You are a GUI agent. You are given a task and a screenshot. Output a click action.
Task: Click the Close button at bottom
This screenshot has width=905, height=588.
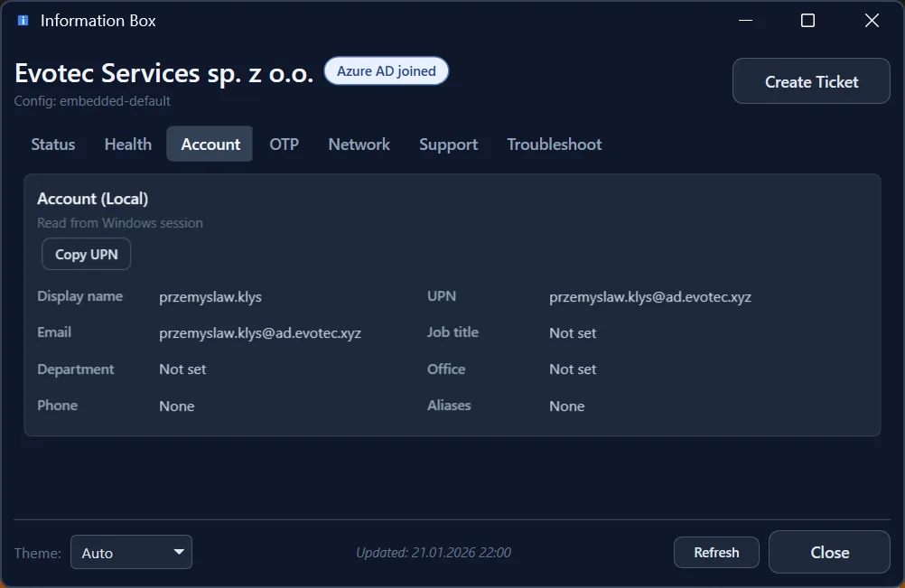point(829,552)
